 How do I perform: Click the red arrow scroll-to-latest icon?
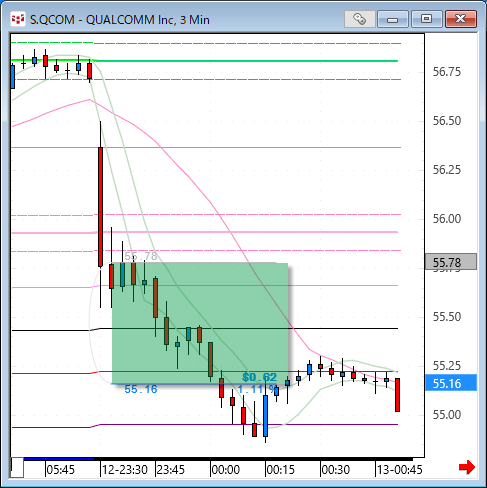click(x=467, y=467)
